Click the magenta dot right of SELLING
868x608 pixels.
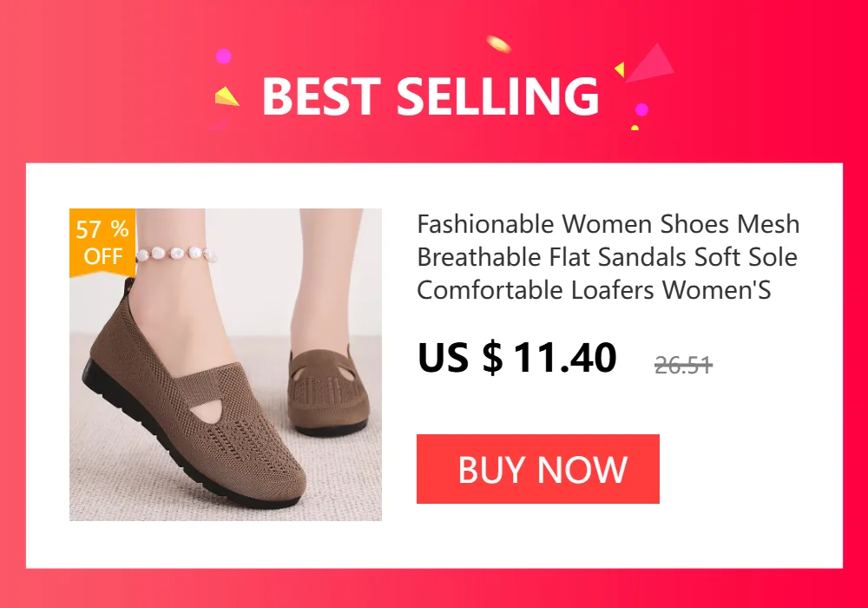pyautogui.click(x=641, y=109)
